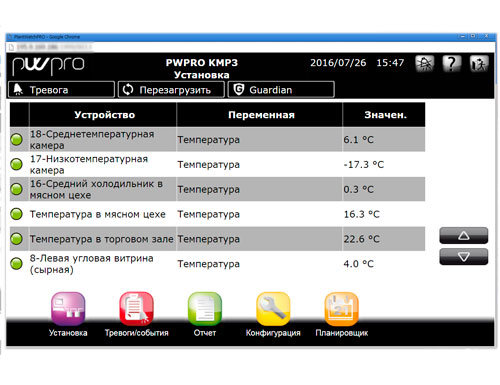Open the Тревоги/события icon
Viewport: 500px width, 385px height.
coord(136,309)
